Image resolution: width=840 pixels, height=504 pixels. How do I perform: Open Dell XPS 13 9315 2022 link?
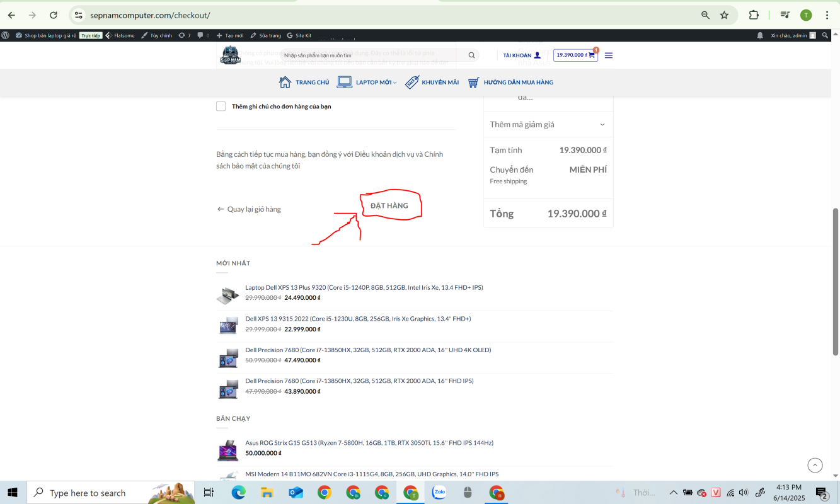coord(358,319)
